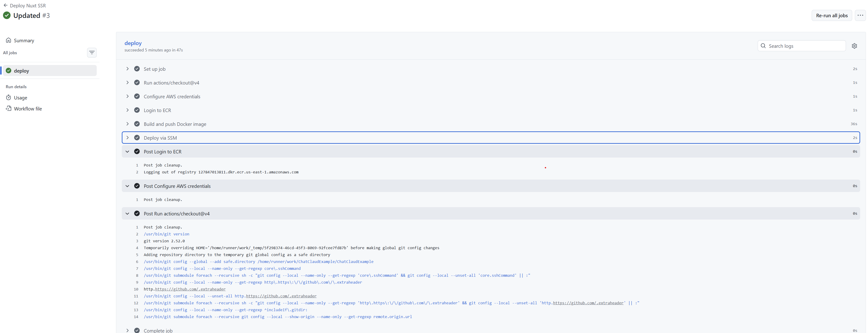868x333 pixels.
Task: Open github.com extraheader link on log line 12
Action: click(588, 303)
